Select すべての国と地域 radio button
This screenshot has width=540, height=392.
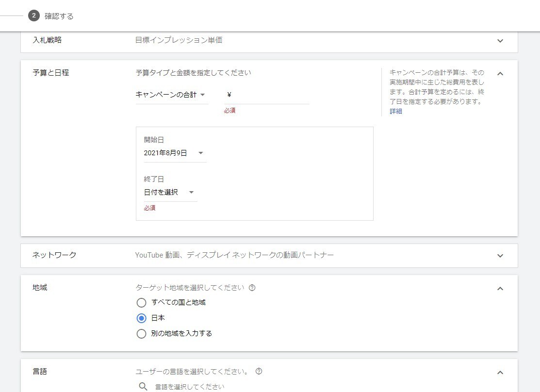(x=141, y=302)
